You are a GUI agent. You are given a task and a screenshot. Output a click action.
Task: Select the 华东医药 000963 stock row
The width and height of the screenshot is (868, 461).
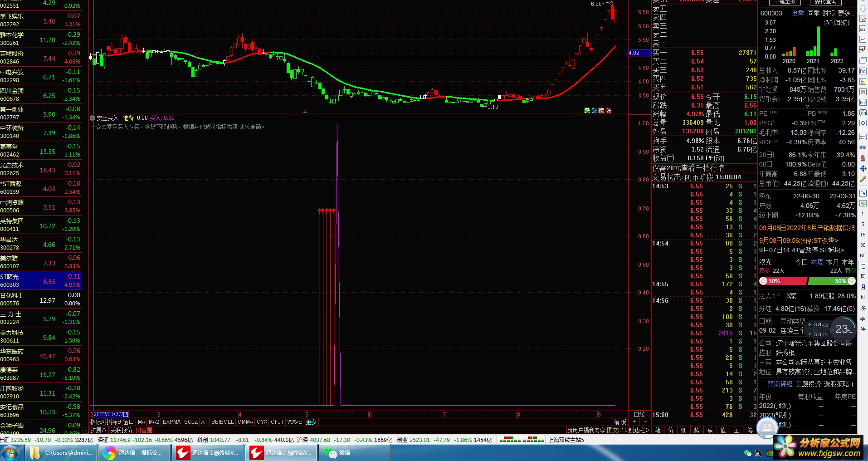click(41, 355)
